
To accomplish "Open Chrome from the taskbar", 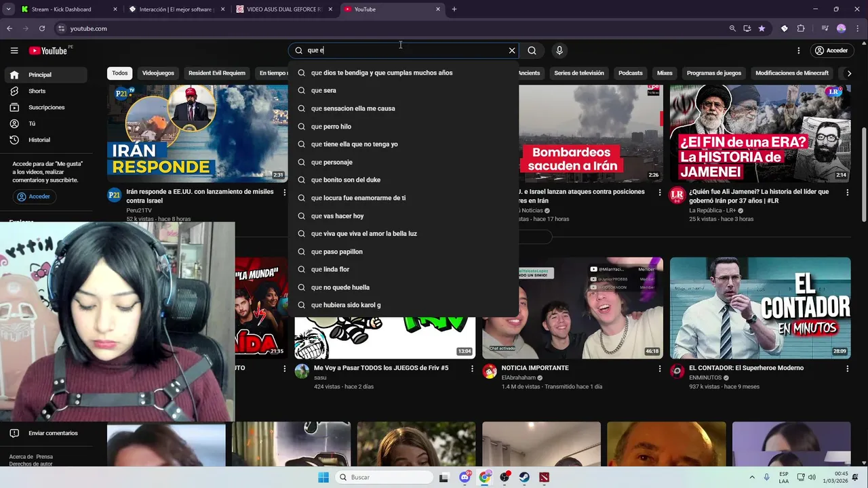I will click(x=484, y=477).
